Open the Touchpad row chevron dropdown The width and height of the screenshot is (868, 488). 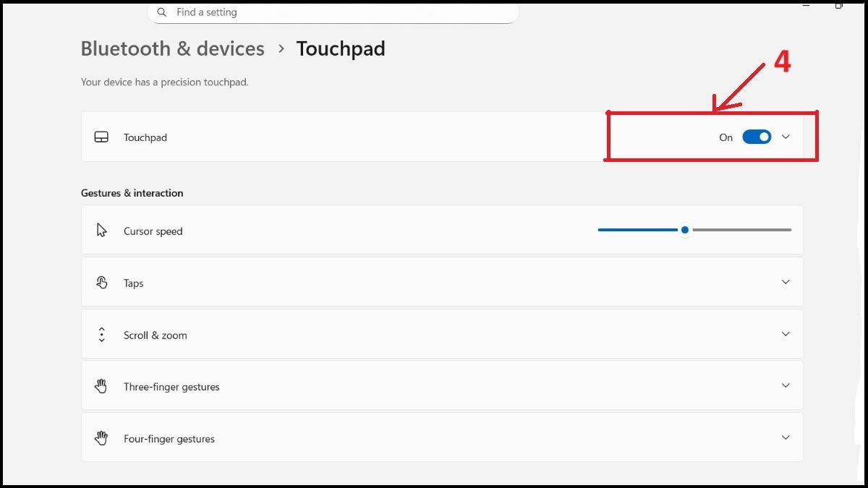coord(786,137)
